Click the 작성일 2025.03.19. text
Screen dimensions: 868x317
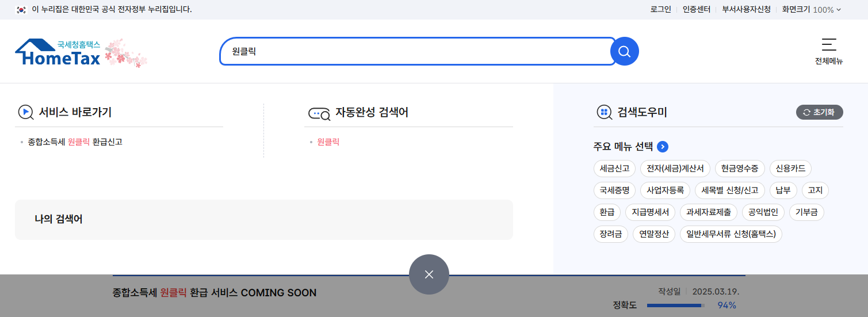click(699, 291)
